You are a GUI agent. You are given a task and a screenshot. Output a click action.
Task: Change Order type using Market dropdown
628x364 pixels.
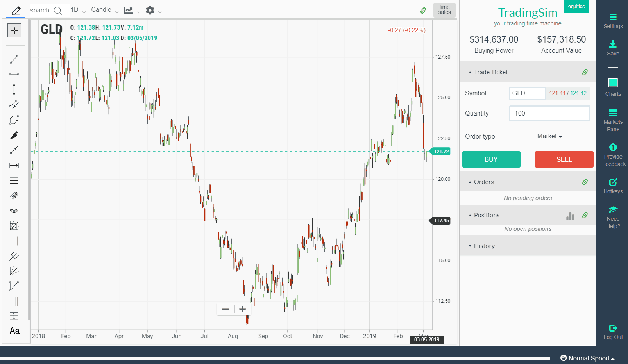click(549, 136)
